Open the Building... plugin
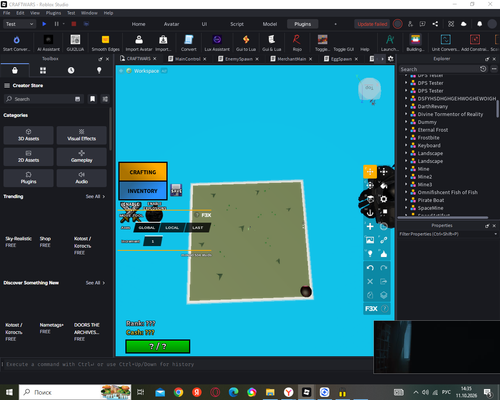500x400 pixels. pos(415,43)
